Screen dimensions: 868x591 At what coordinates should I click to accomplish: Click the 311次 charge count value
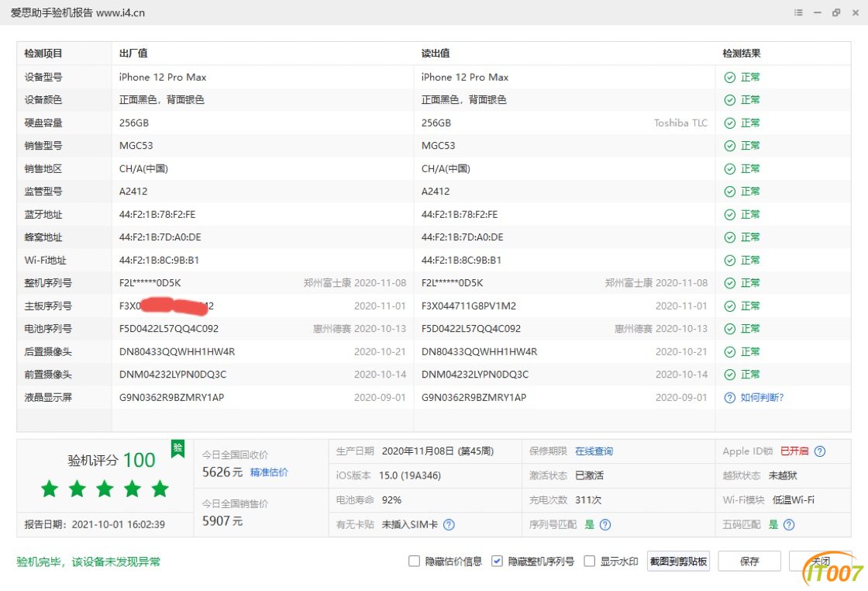(x=588, y=500)
